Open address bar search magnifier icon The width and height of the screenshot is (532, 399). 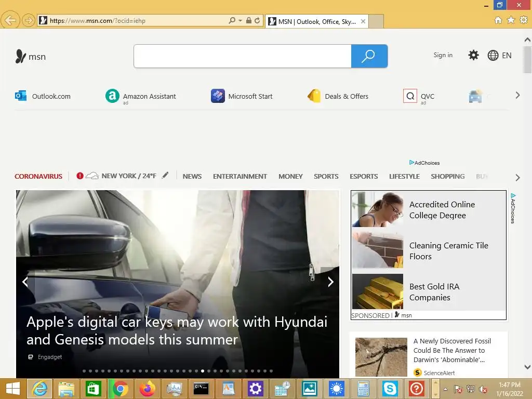coord(232,20)
